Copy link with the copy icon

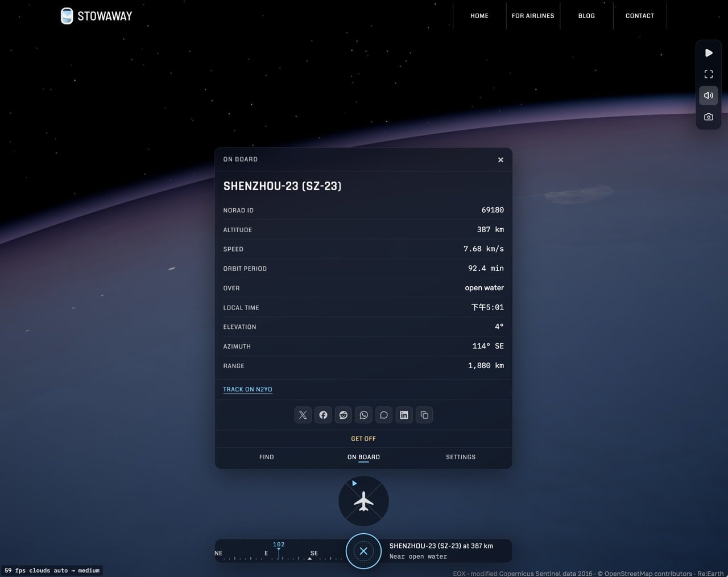(x=424, y=415)
